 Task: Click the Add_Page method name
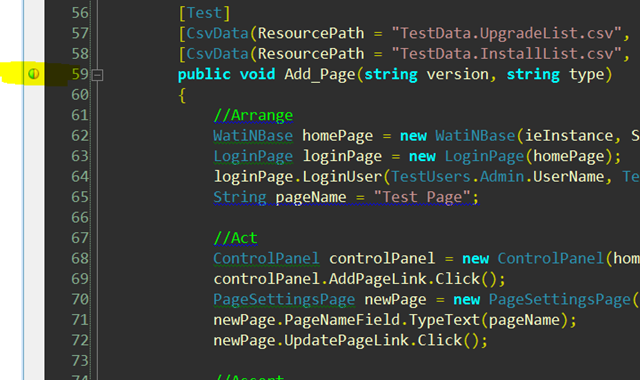[x=320, y=75]
